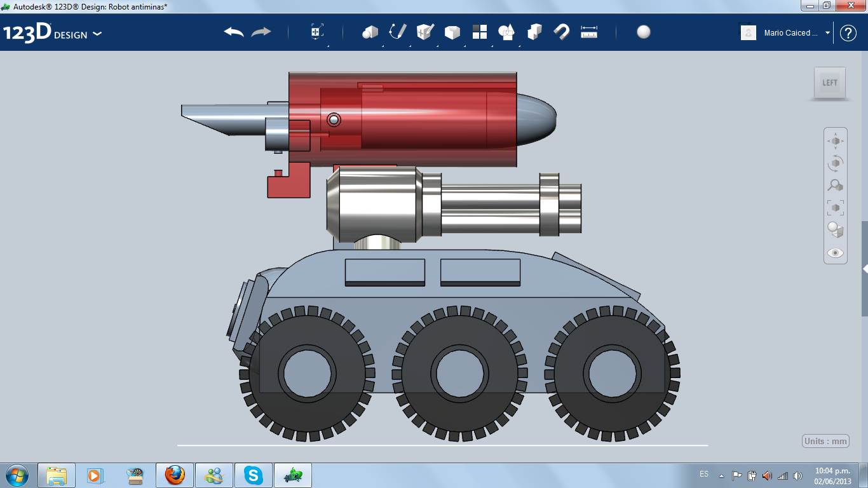The image size is (868, 488).
Task: Click the network signal tray icon
Action: [x=783, y=475]
